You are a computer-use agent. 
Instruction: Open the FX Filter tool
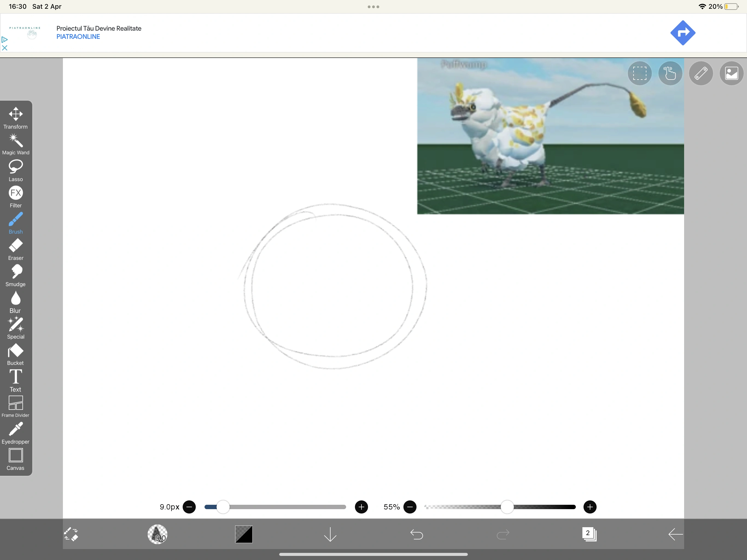pos(16,197)
